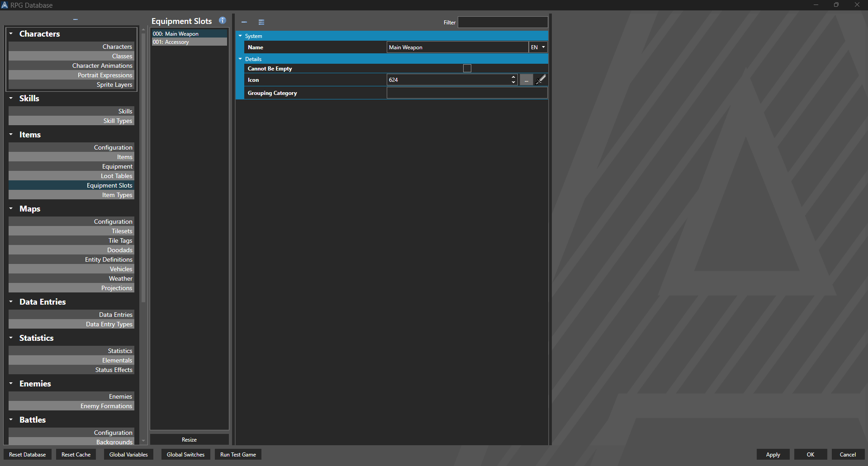This screenshot has width=868, height=466.
Task: Click the list view icon above properties
Action: 261,22
